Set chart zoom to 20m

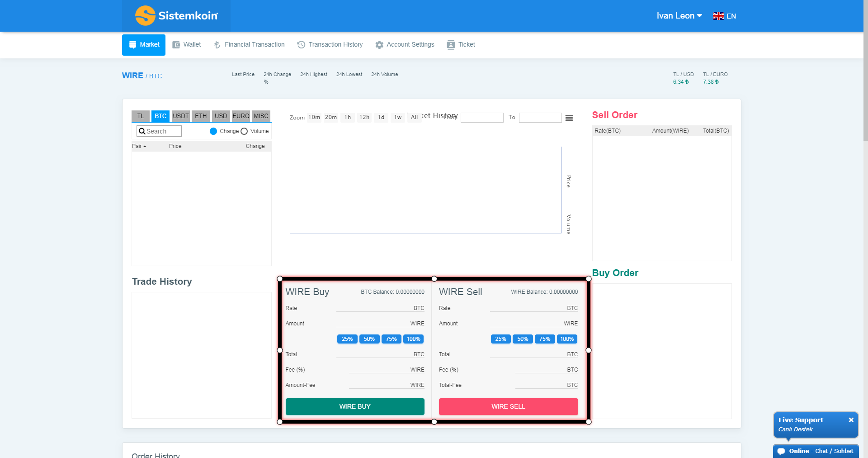coord(331,117)
